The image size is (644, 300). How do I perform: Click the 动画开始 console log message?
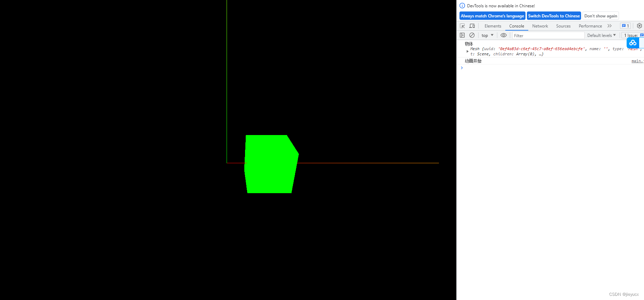pyautogui.click(x=473, y=61)
